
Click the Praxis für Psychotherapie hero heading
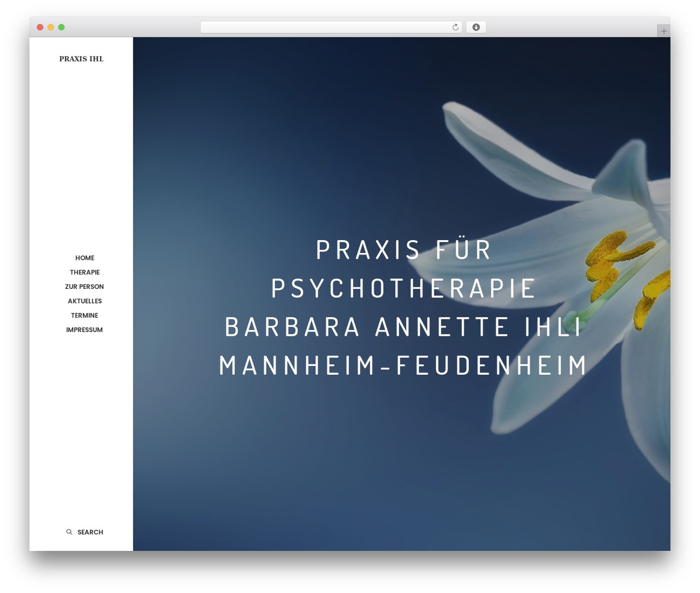403,307
